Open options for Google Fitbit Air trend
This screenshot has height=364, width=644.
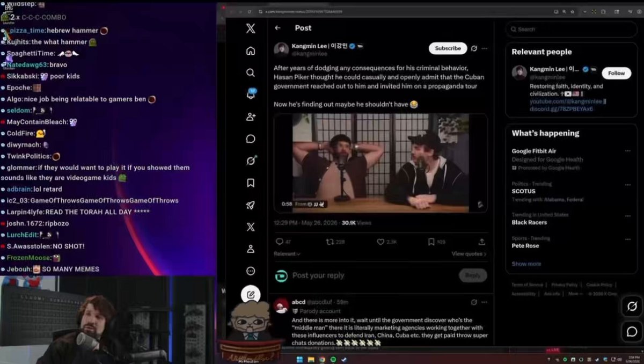[627, 151]
